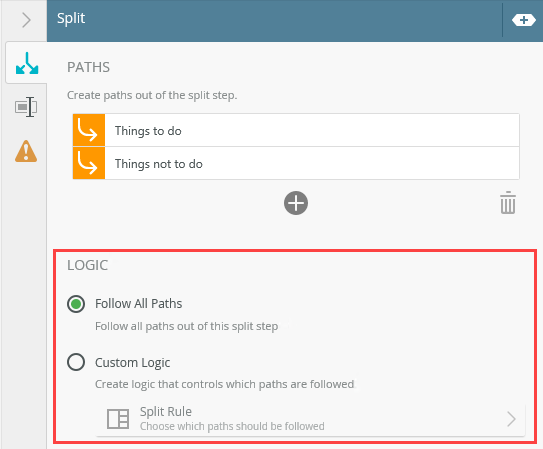
Task: Delete selected path using trash icon
Action: [x=508, y=203]
